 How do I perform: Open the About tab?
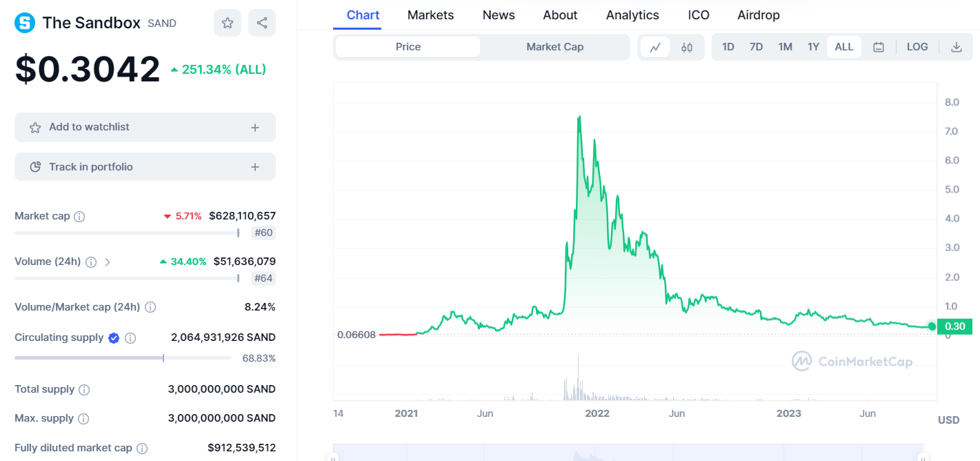pos(560,15)
